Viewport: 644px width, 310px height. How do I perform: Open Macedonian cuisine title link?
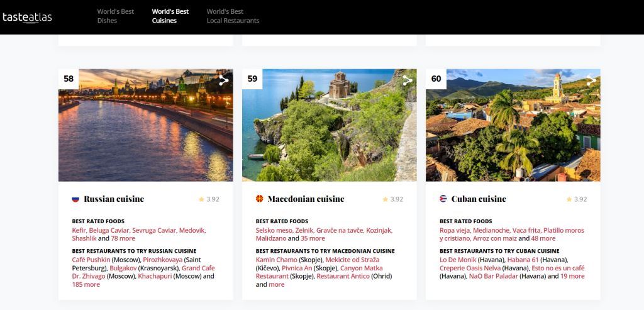[306, 199]
